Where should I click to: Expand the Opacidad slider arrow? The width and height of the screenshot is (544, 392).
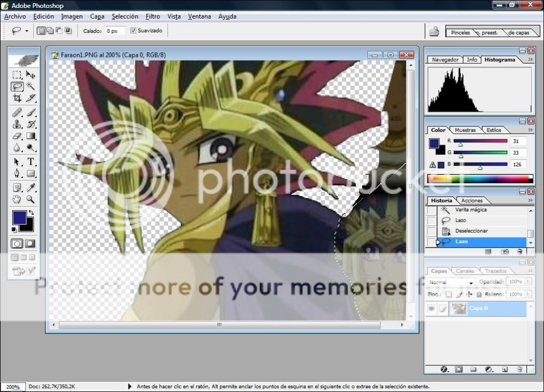pyautogui.click(x=527, y=282)
